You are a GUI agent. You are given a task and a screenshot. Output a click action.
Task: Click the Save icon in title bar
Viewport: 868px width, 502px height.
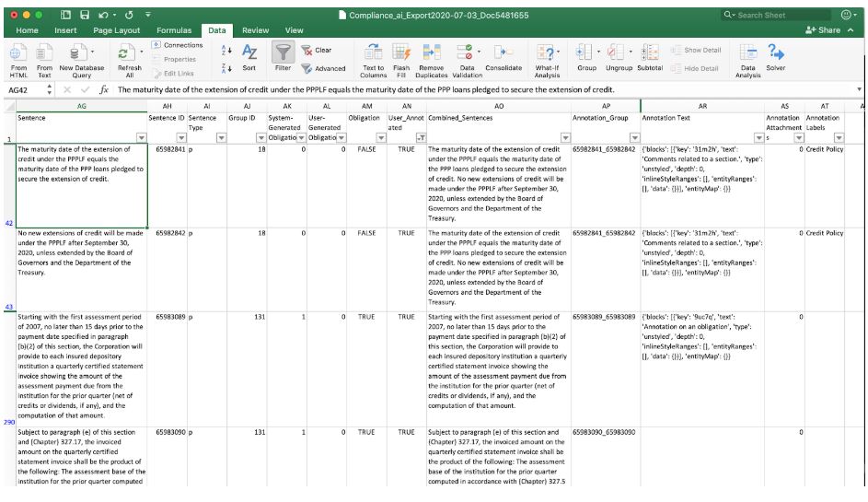84,15
